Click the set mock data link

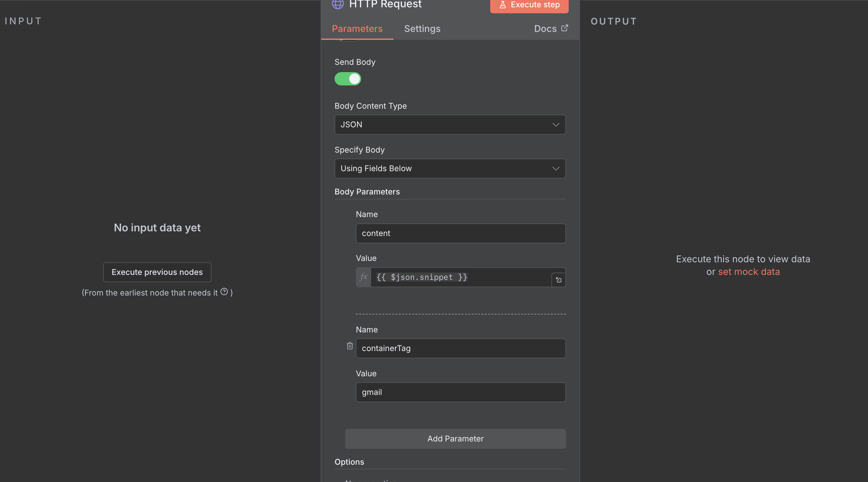[749, 272]
